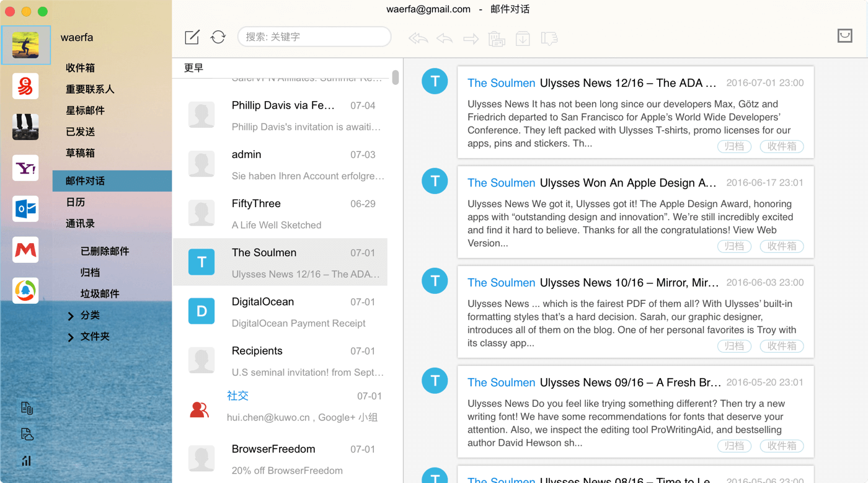Open 归档 folder in the sidebar
The height and width of the screenshot is (483, 868).
tap(90, 272)
